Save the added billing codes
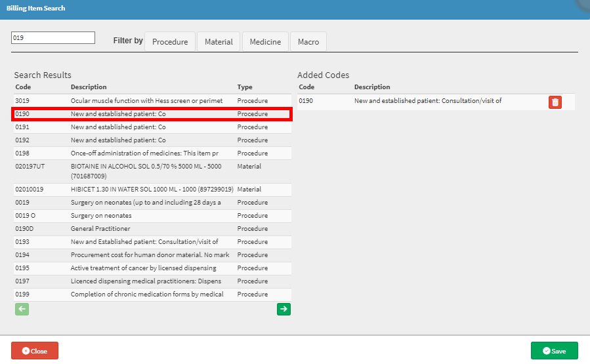This screenshot has height=364, width=590. pos(554,351)
